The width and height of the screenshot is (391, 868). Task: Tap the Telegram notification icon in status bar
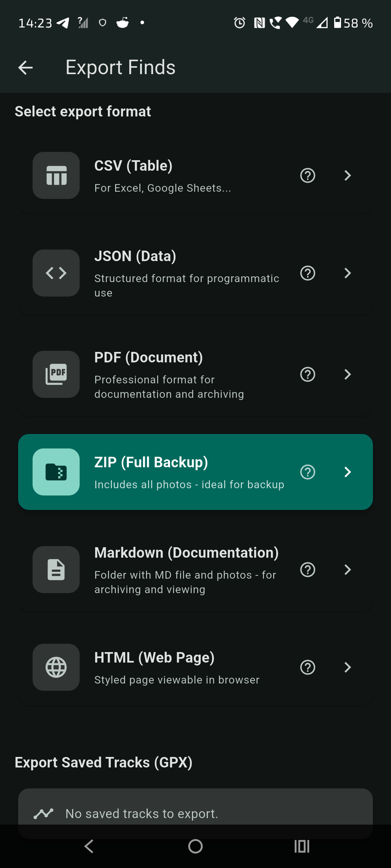pyautogui.click(x=63, y=23)
